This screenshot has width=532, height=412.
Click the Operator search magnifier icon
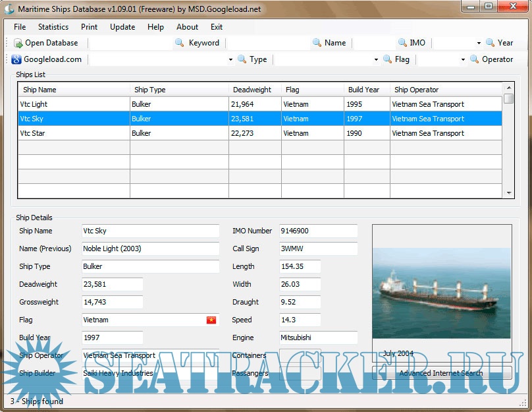[x=474, y=59]
